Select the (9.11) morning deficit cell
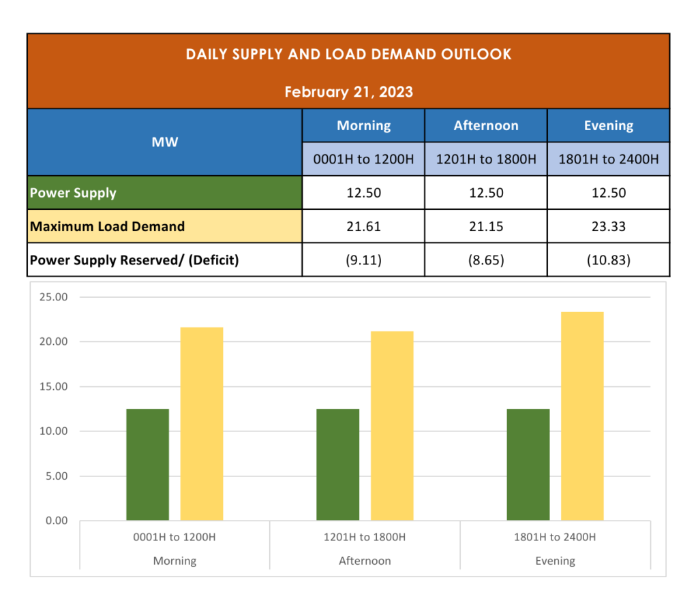Image resolution: width=698 pixels, height=616 pixels. click(x=363, y=260)
